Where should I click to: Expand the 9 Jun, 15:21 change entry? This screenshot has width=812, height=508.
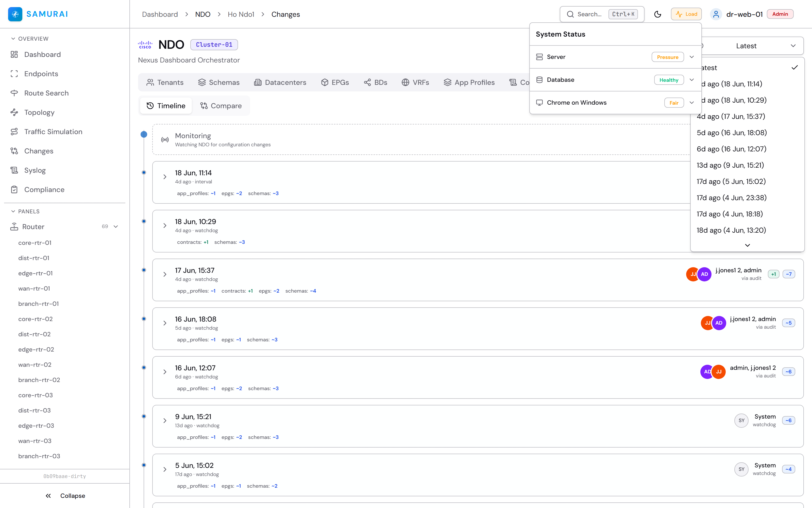165,421
